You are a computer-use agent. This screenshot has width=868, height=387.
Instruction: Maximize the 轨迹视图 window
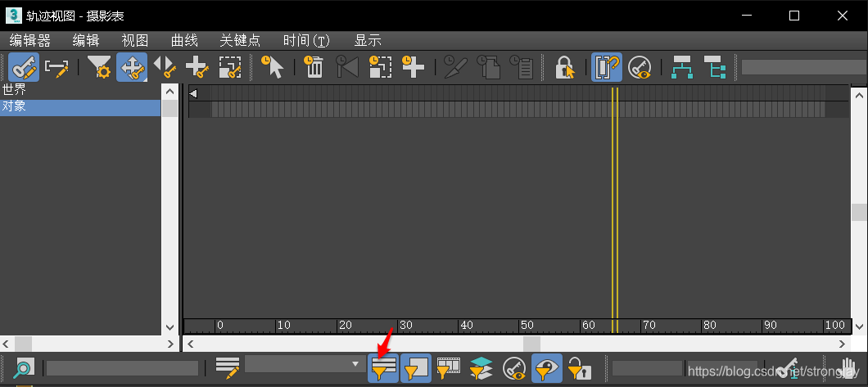[x=794, y=16]
